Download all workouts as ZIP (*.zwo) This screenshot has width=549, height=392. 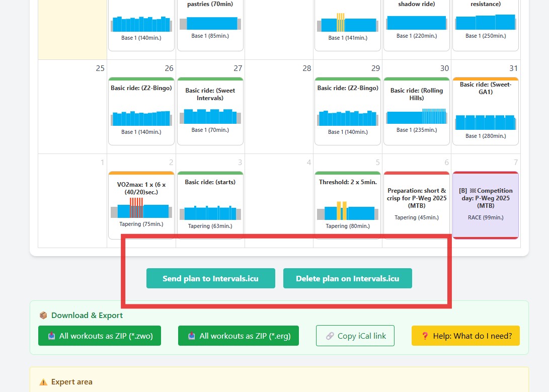tap(100, 336)
